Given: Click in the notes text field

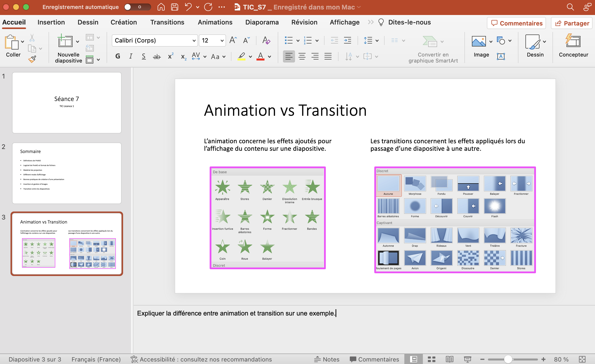Looking at the screenshot, I should [364, 329].
